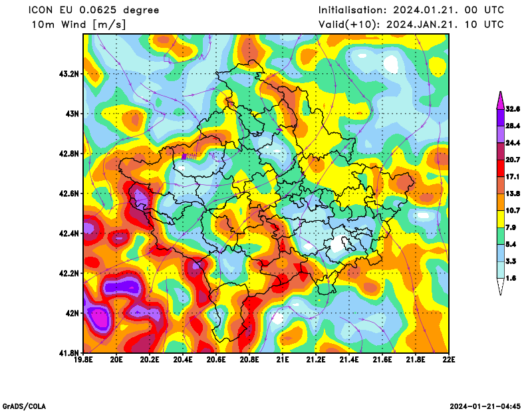This screenshot has width=532, height=411.
Task: Click the 20.4E longitude label
Action: 184,360
